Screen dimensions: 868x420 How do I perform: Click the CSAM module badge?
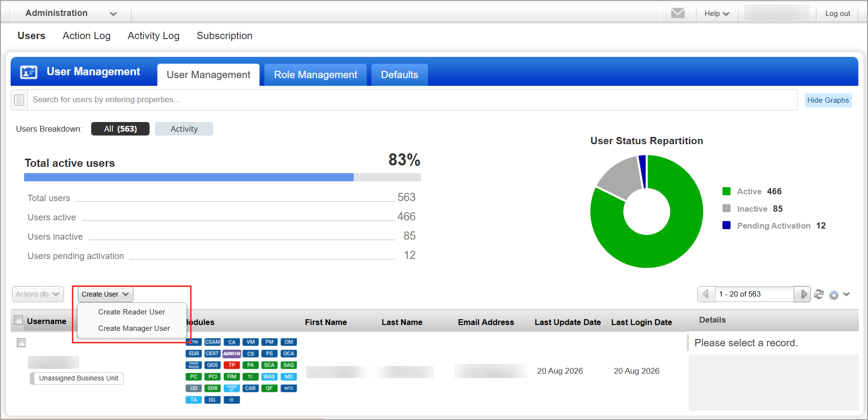[x=212, y=342]
